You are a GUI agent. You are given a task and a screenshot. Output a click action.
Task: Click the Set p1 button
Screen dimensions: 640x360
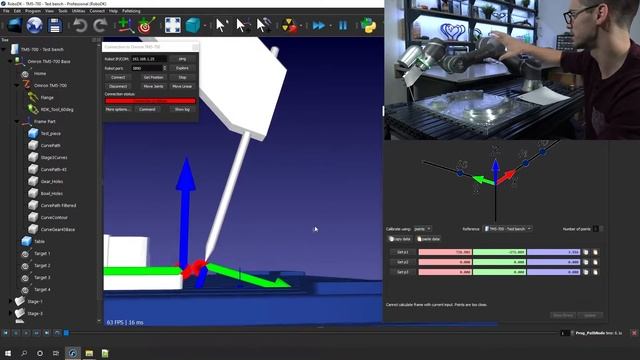coord(403,252)
